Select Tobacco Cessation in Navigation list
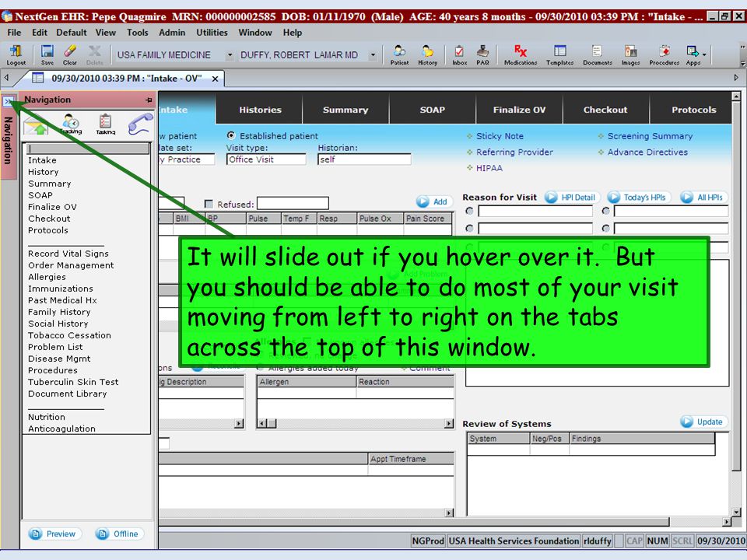Image resolution: width=747 pixels, height=560 pixels. [x=69, y=335]
